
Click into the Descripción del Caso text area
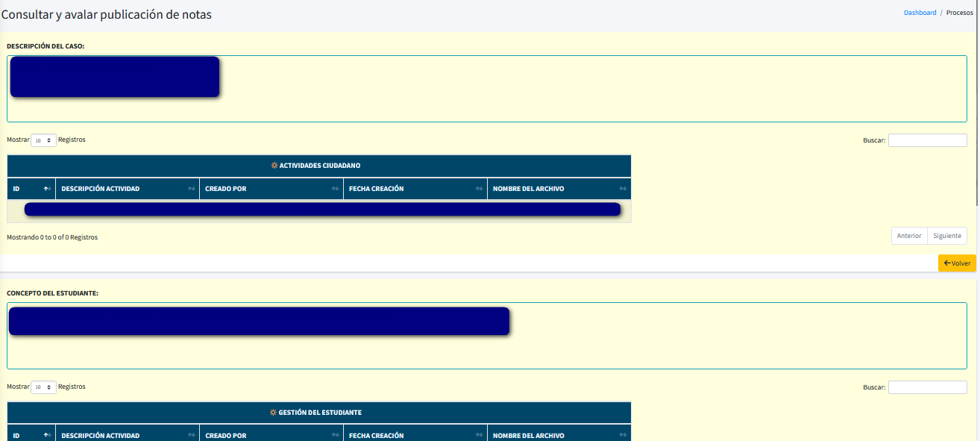pos(487,89)
